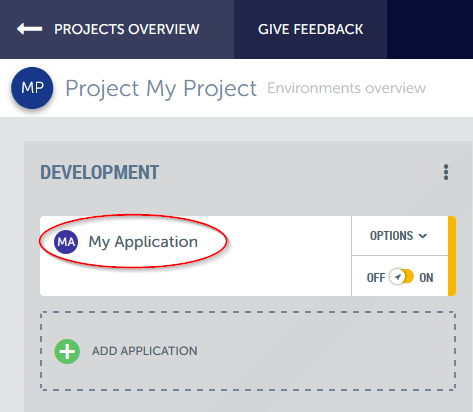Open Development three-dot menu
This screenshot has height=412, width=473.
tap(446, 172)
